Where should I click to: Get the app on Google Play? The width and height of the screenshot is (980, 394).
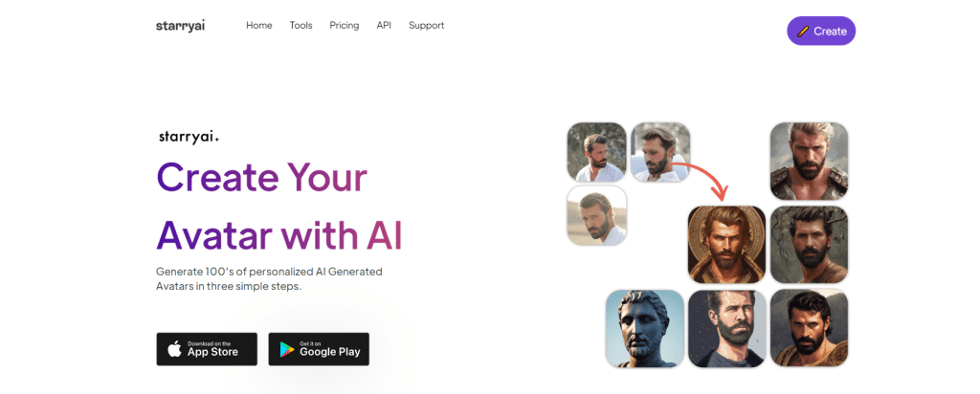319,349
